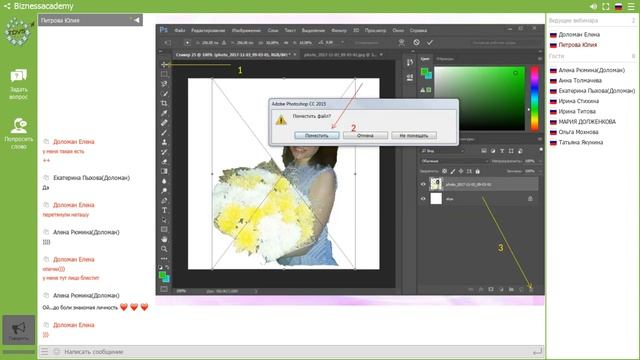Select the History Brush tool
The image size is (640, 360).
164,152
